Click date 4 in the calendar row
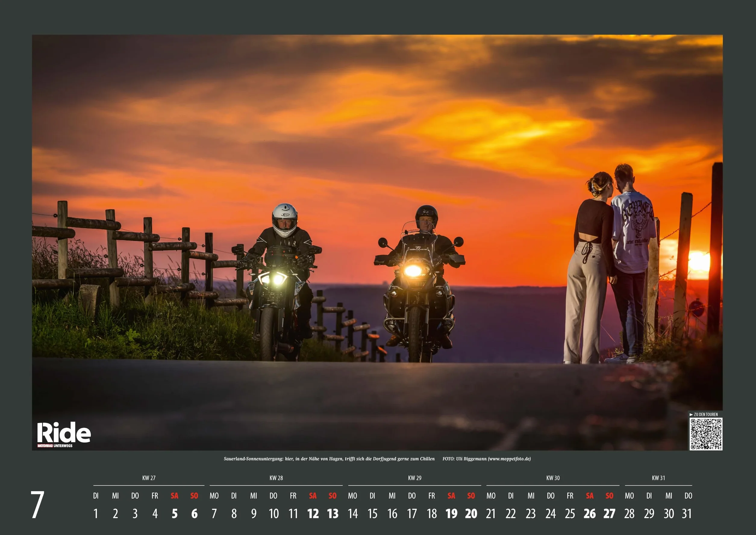 coord(155,514)
